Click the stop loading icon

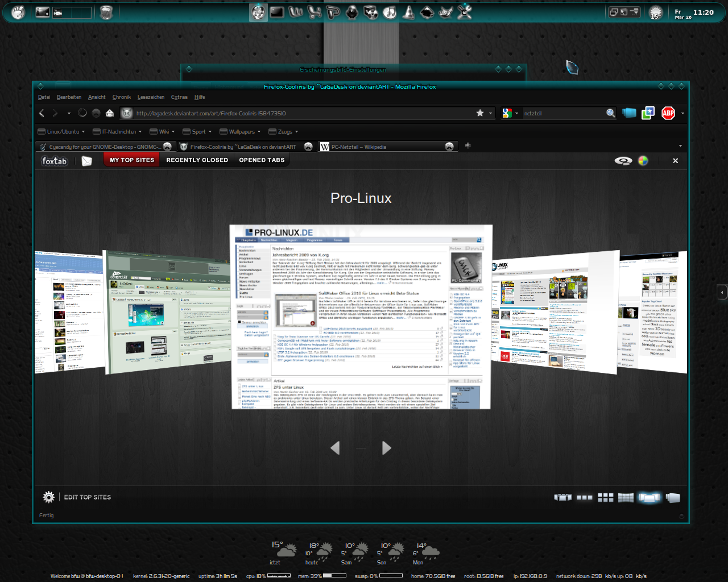click(x=96, y=113)
